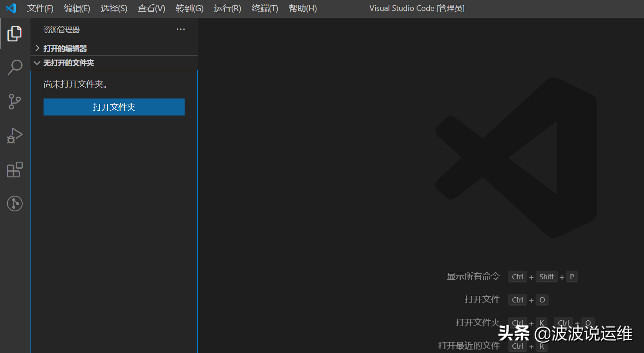The image size is (644, 353).
Task: Select the Run and Debug icon
Action: (14, 136)
